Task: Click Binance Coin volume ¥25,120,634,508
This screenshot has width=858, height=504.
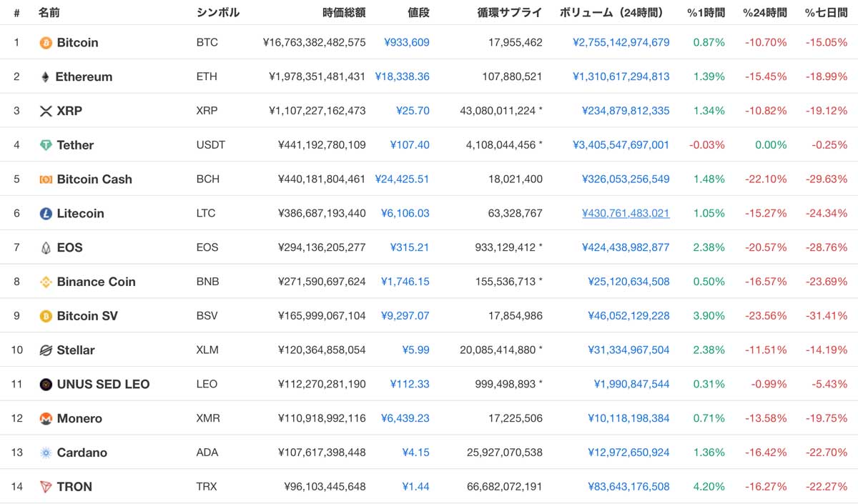Action: (x=628, y=282)
